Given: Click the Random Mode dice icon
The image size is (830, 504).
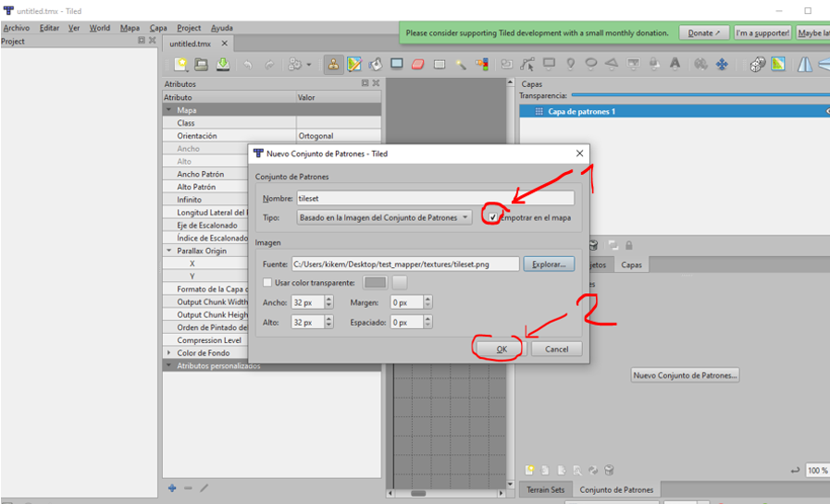Looking at the screenshot, I should pos(757,64).
